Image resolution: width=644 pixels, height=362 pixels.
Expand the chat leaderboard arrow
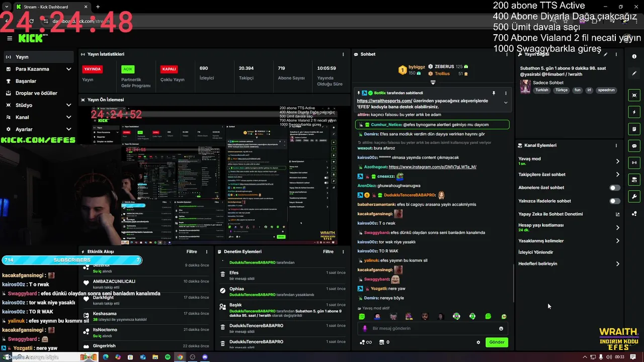tap(433, 82)
